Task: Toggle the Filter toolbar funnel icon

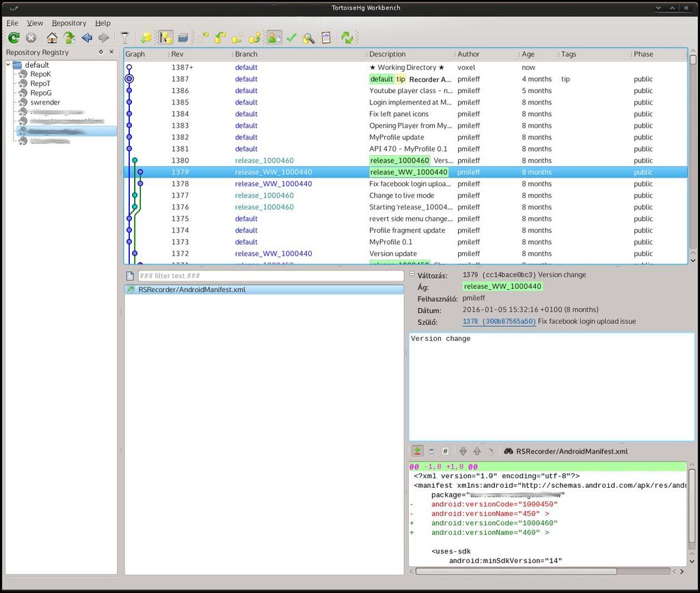Action: (x=124, y=38)
